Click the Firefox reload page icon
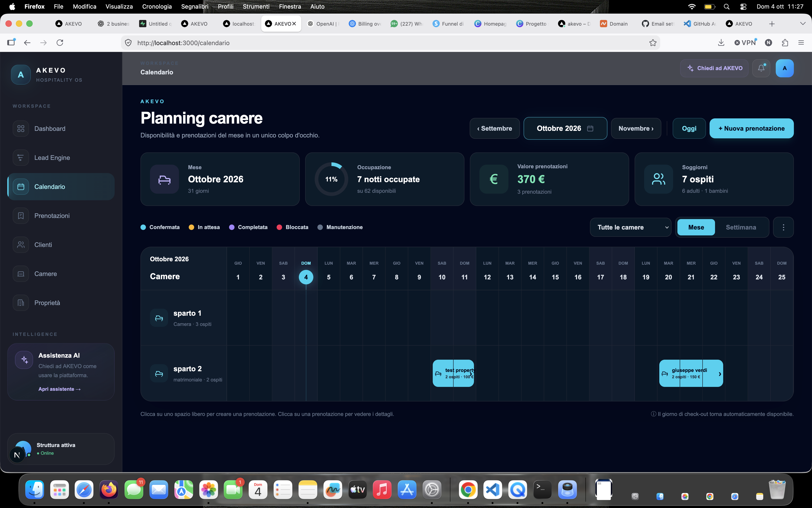 pos(60,43)
